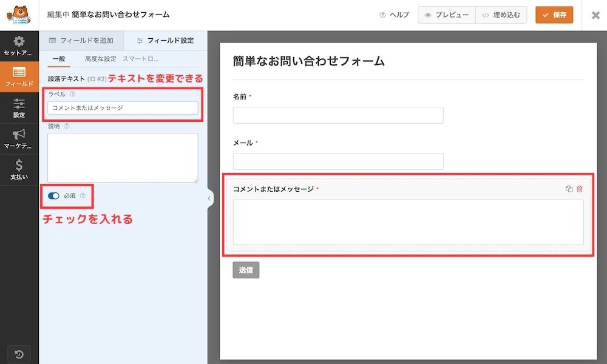
Task: Open the ヘルプ help link
Action: [x=395, y=15]
